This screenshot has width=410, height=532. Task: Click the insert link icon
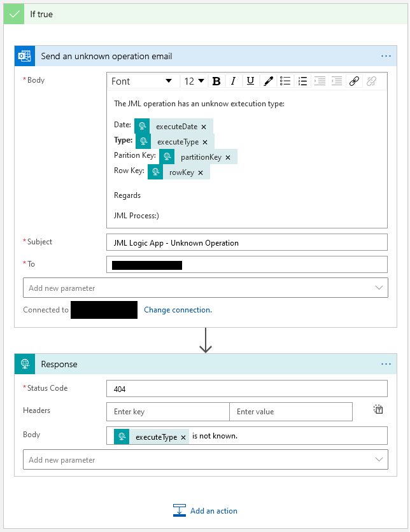[354, 81]
